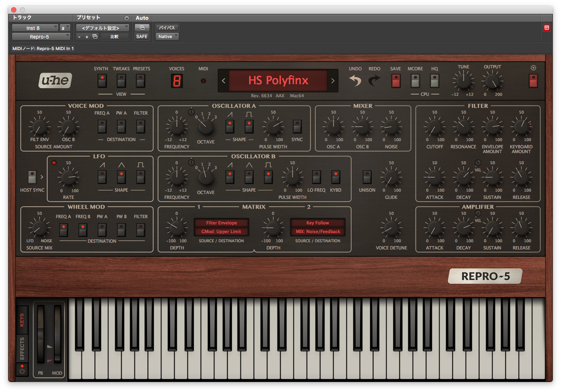561x392 pixels.
Task: Click the Redo arrow icon
Action: point(374,81)
